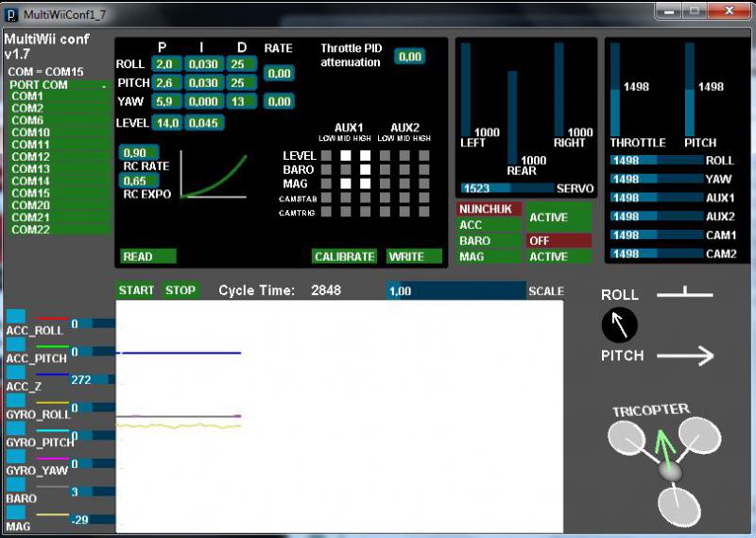Viewport: 756px width, 538px height.
Task: Click the CALIBRATE button
Action: (x=344, y=256)
